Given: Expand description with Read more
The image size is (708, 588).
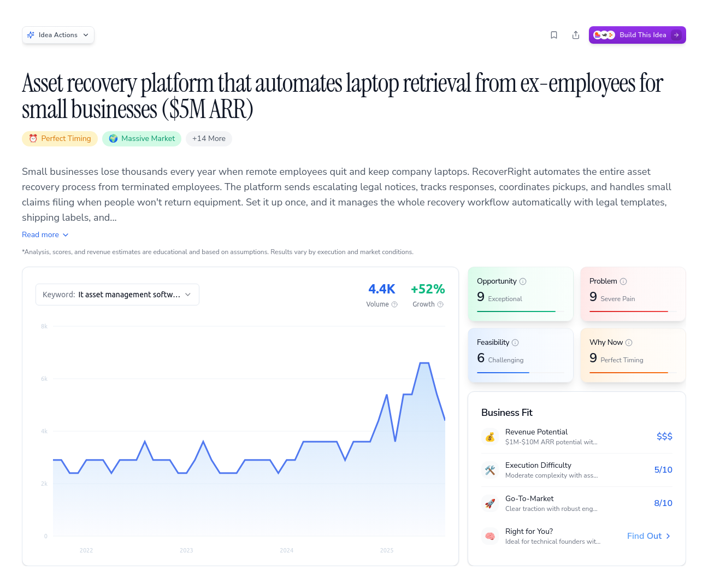Looking at the screenshot, I should [45, 234].
